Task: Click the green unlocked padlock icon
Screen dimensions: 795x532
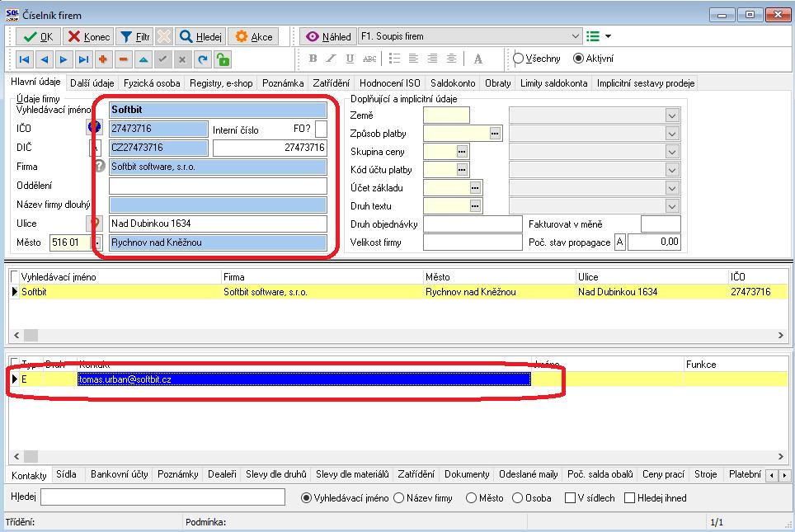Action: point(223,60)
